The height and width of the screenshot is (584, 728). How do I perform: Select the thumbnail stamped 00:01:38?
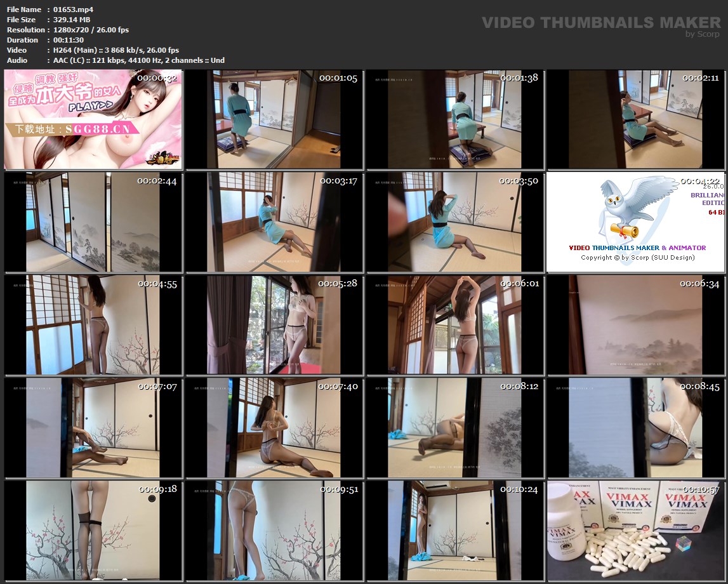click(x=455, y=119)
